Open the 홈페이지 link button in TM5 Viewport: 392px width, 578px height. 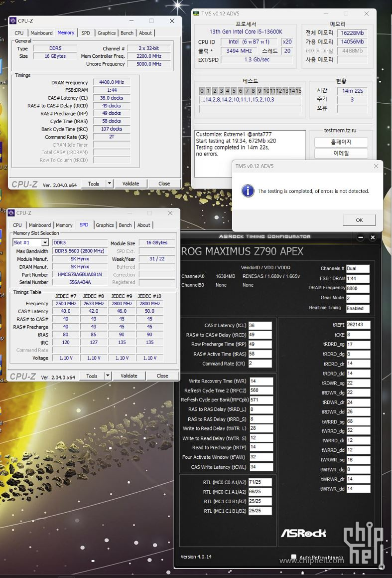[x=341, y=142]
